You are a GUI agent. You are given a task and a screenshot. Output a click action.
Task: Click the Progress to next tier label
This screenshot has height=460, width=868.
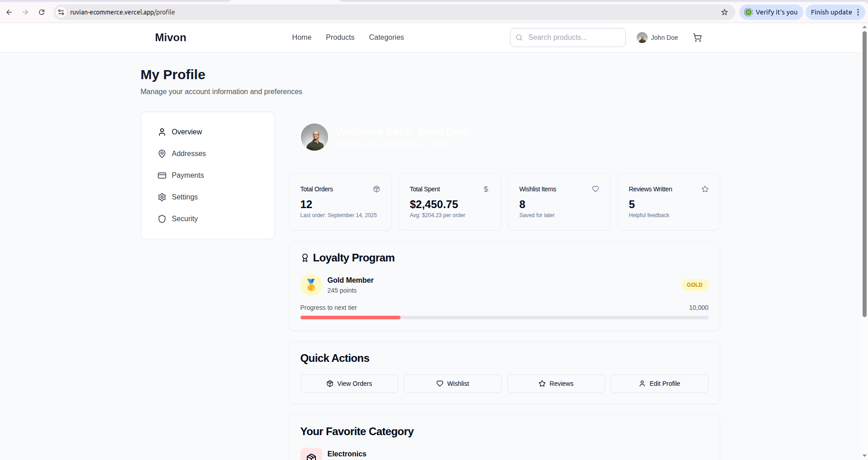coord(329,308)
